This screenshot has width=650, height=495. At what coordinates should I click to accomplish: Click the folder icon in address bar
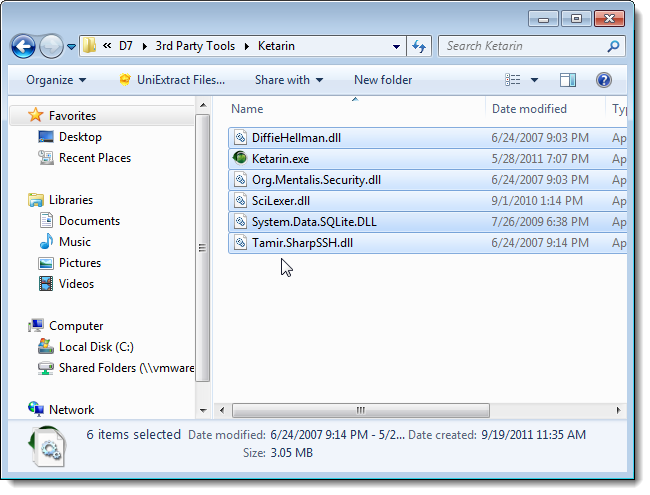89,46
